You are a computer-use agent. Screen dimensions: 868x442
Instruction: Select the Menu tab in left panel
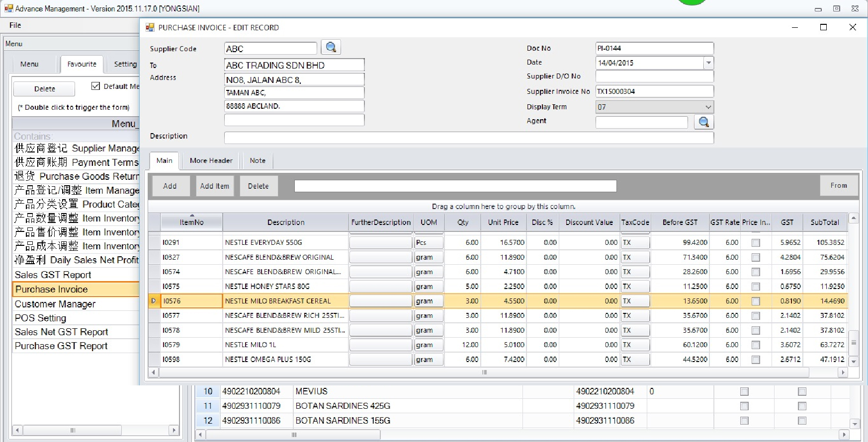point(29,64)
